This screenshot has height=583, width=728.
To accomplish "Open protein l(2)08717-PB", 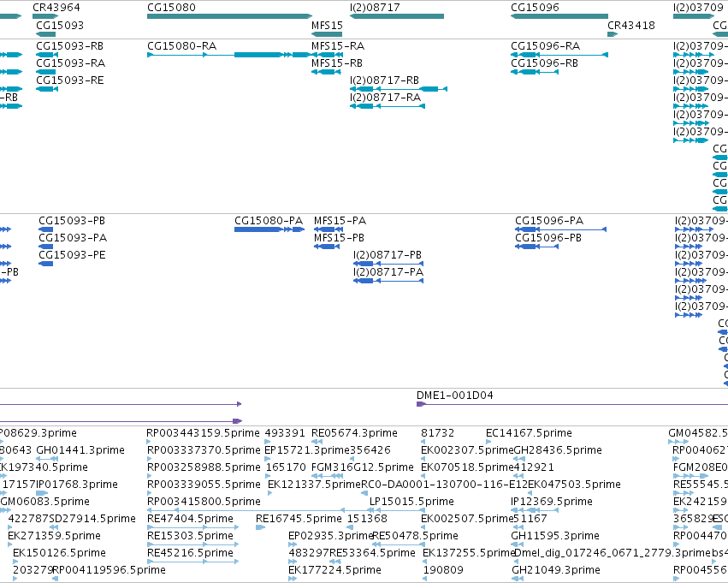I will (x=388, y=255).
